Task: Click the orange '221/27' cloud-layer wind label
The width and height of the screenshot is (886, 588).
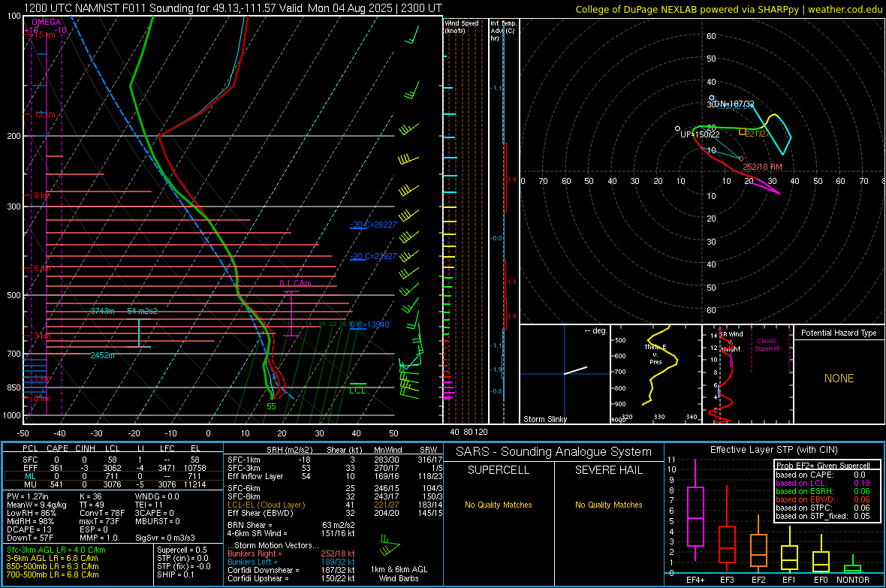Action: point(757,134)
